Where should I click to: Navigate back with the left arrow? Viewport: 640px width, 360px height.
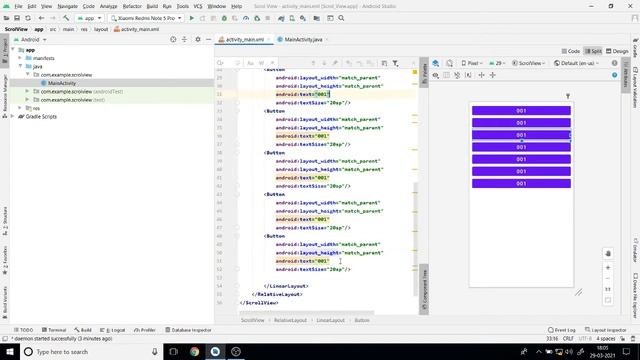point(41,18)
